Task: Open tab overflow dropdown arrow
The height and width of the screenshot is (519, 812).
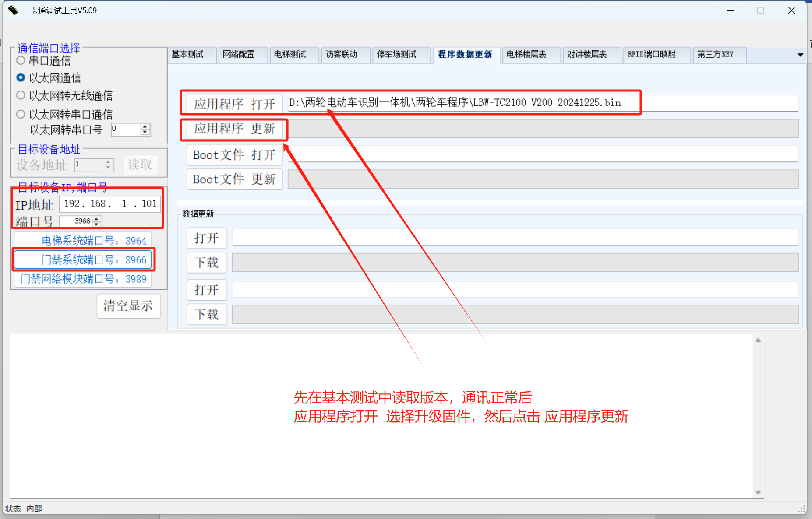Action: coord(800,55)
